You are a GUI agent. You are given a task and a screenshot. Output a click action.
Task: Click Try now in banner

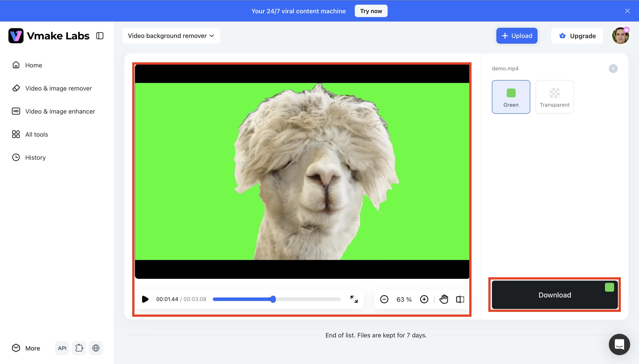coord(371,11)
